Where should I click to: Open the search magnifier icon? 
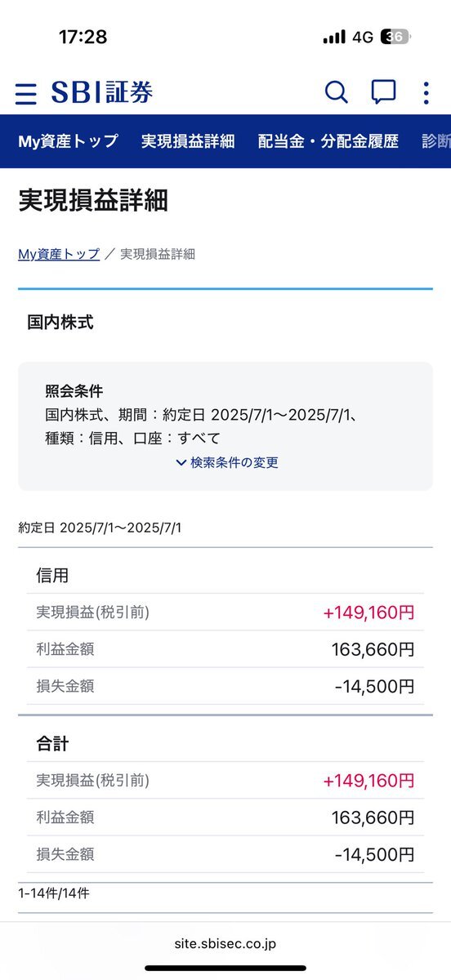click(336, 92)
